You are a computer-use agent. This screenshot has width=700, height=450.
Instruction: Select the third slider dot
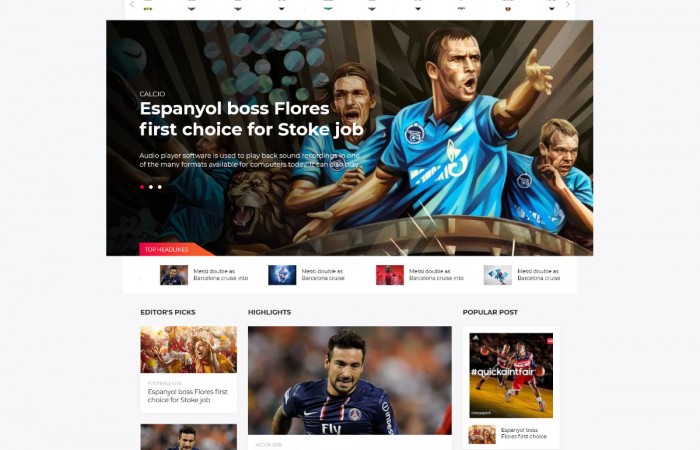click(160, 187)
